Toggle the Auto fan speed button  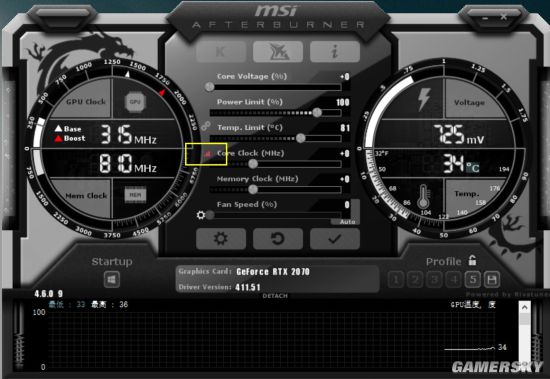coord(348,222)
